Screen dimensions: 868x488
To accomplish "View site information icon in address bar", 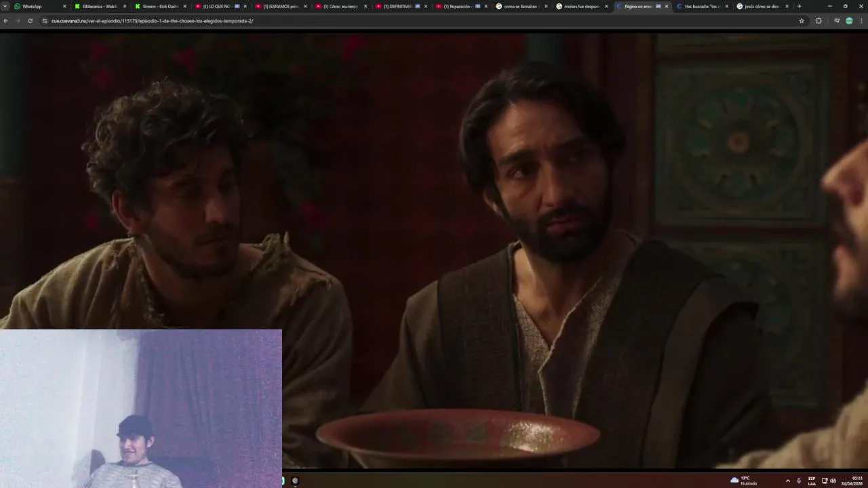I will coord(45,21).
